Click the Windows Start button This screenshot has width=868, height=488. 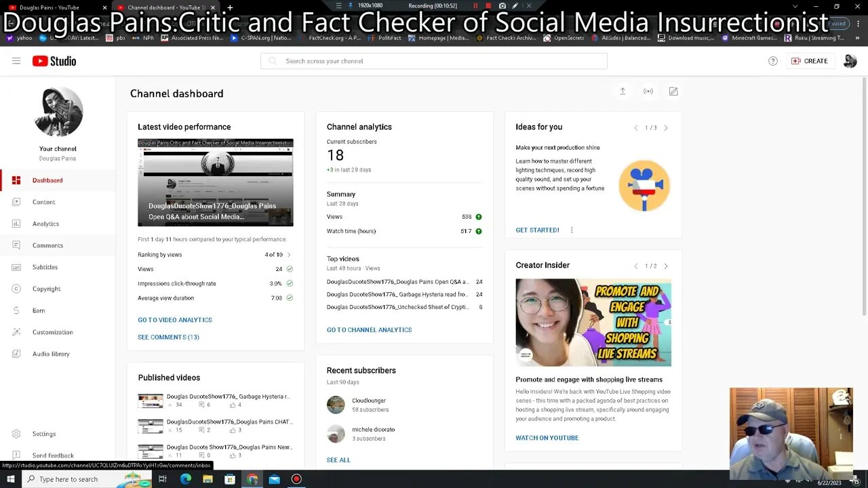point(10,479)
